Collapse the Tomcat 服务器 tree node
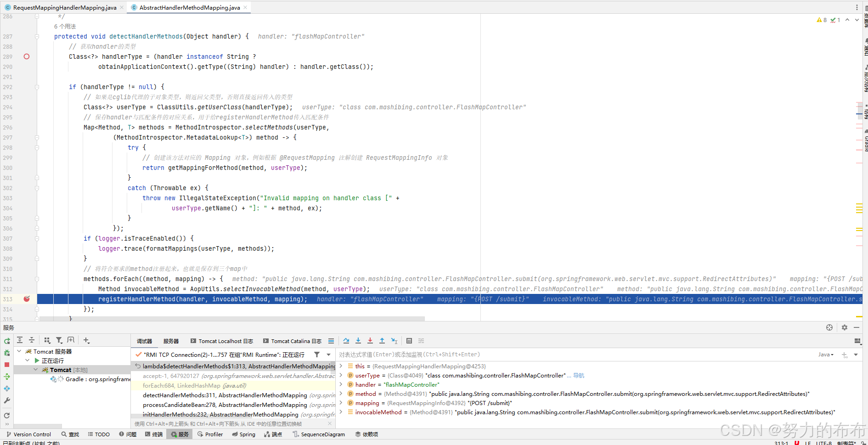The width and height of the screenshot is (868, 445). pos(19,351)
